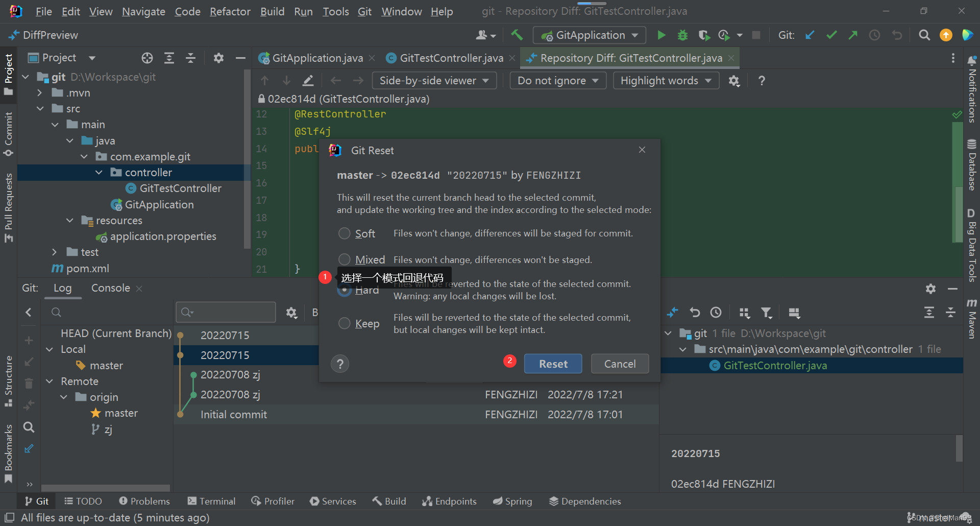Click branches panel horizontal scrollbar
The image size is (980, 526).
[x=106, y=488]
